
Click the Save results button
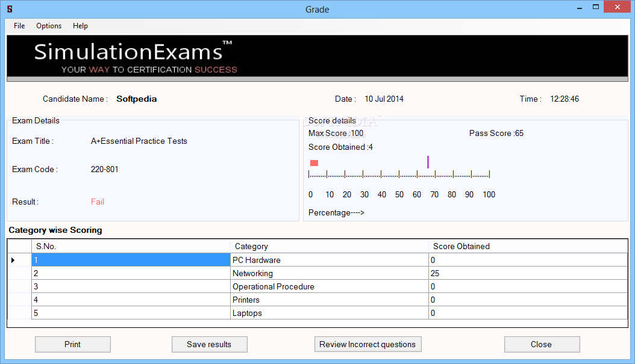(210, 344)
